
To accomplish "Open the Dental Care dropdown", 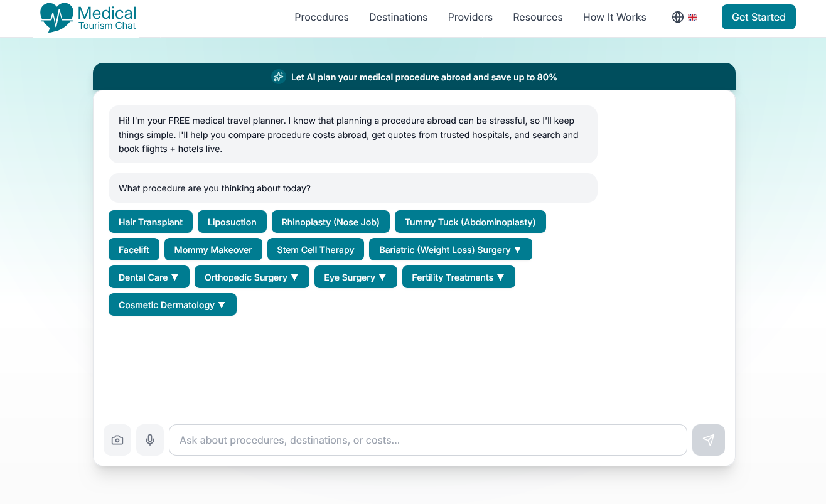I will tap(149, 277).
